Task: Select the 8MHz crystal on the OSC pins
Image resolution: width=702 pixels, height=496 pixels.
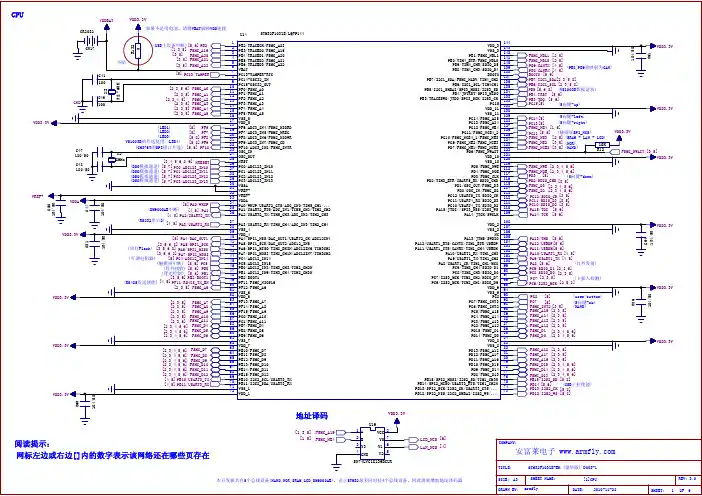Action: [x=89, y=159]
